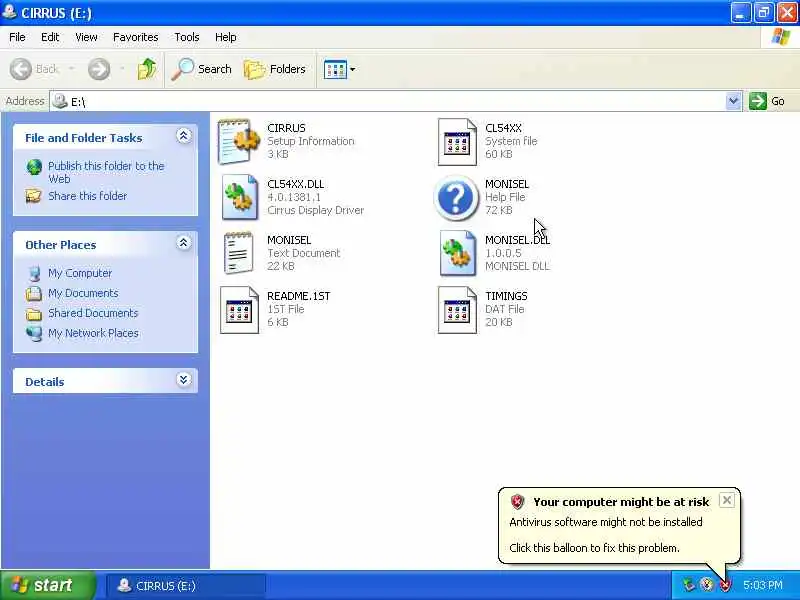Select the README.1ST file name text
This screenshot has width=800, height=600.
298,296
